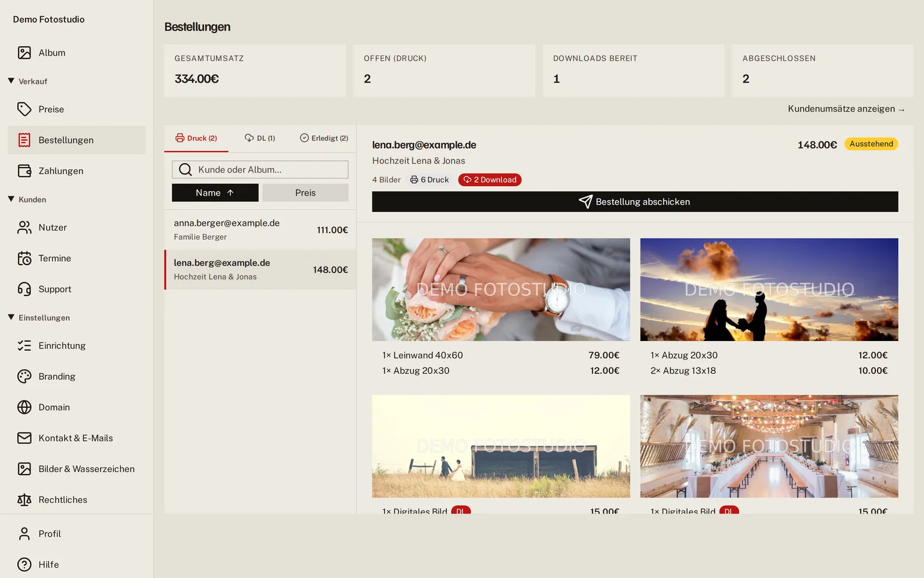Click the Support headset icon
The image size is (924, 578).
coord(24,289)
